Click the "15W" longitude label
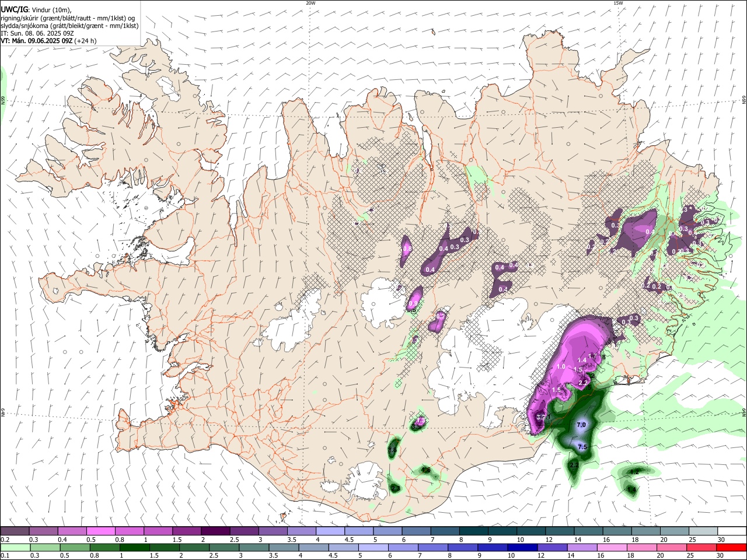 [618, 3]
